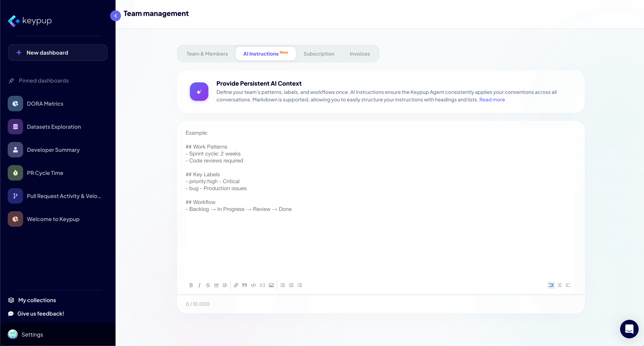The height and width of the screenshot is (346, 644).
Task: Select the AI Instructions tab
Action: tap(266, 53)
